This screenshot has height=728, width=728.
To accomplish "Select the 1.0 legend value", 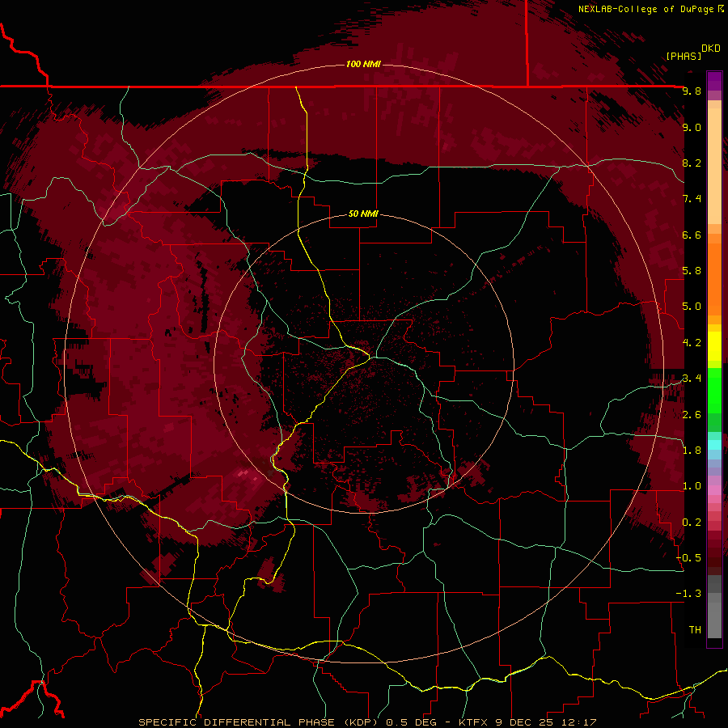I will point(692,486).
